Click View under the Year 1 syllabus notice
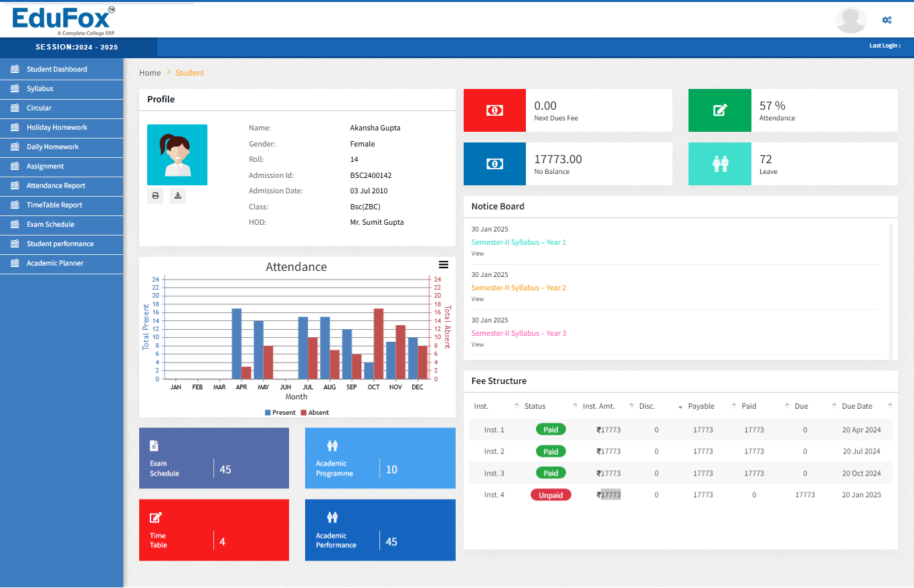This screenshot has width=914, height=588. click(x=477, y=254)
